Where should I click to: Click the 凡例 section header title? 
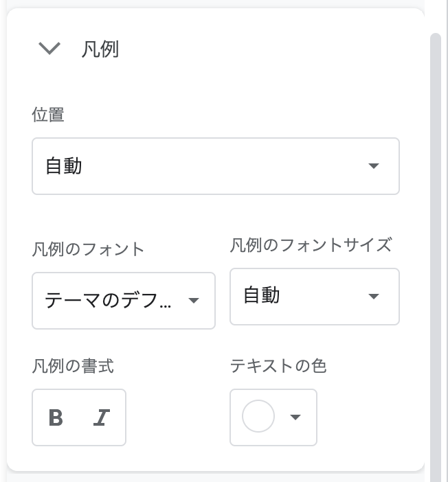[100, 49]
